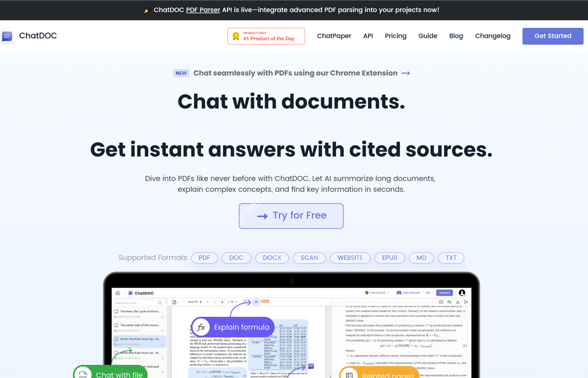Select the EPUB format pill
Screen dimensions: 588x378
[390, 258]
